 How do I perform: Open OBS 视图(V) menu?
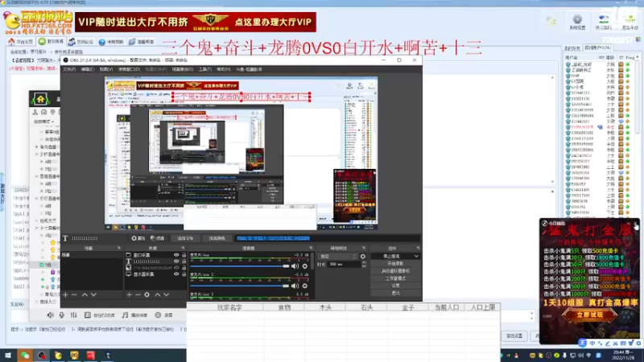coord(106,69)
